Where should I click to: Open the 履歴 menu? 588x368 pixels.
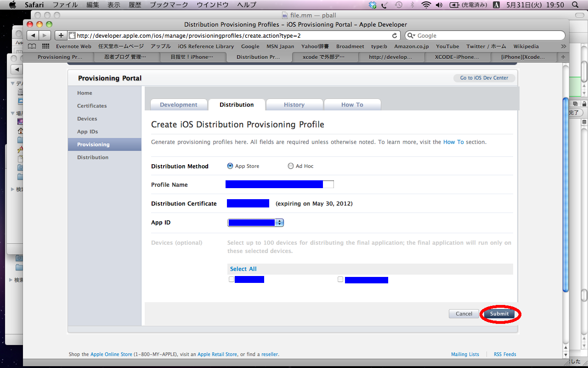(135, 5)
